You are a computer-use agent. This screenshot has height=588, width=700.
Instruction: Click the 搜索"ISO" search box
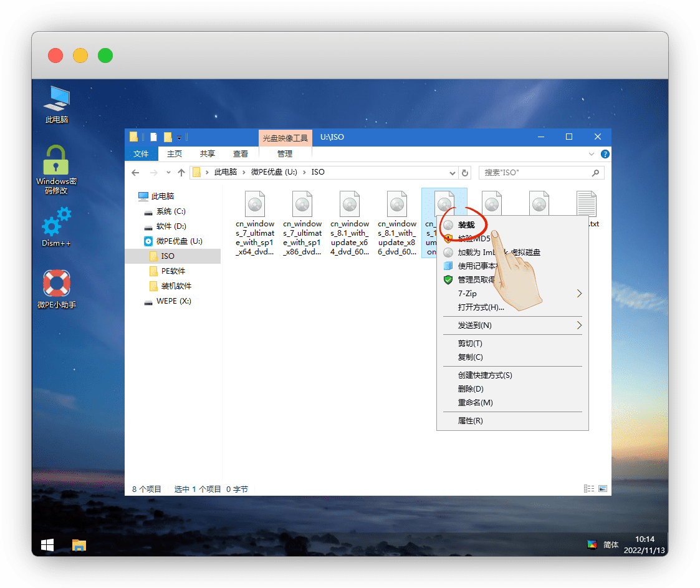(x=536, y=173)
